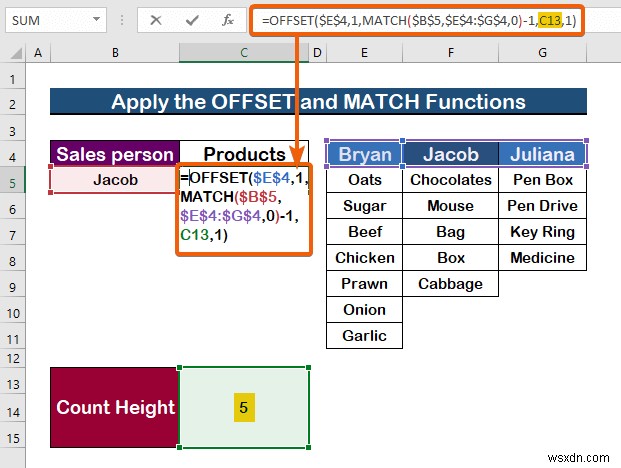Open Insert Function (fx) dialog
Image resolution: width=621 pixels, height=468 pixels.
pos(228,20)
